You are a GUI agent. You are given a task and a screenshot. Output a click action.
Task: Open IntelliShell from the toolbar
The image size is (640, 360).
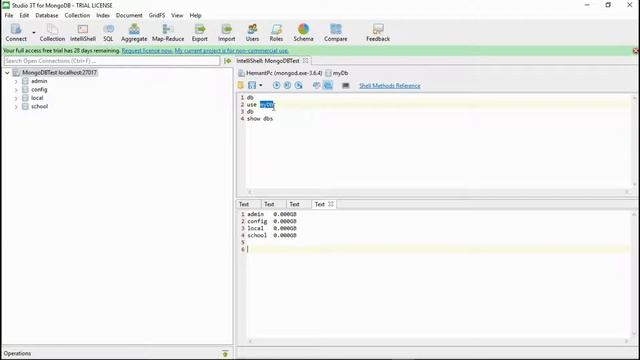pyautogui.click(x=83, y=32)
